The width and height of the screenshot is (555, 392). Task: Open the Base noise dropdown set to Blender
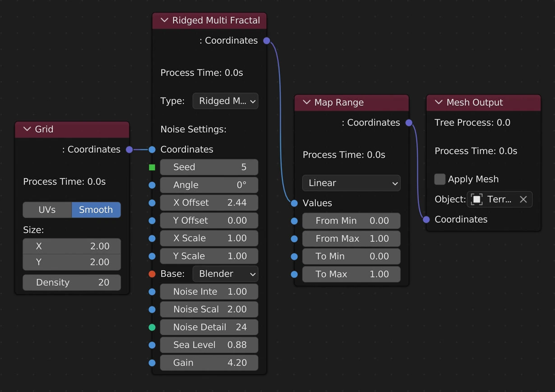(x=225, y=274)
